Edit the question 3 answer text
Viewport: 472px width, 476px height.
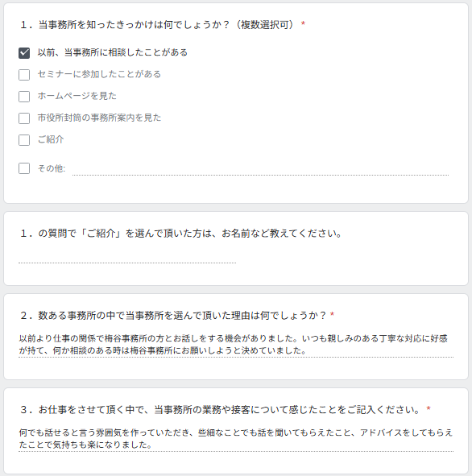[236, 439]
